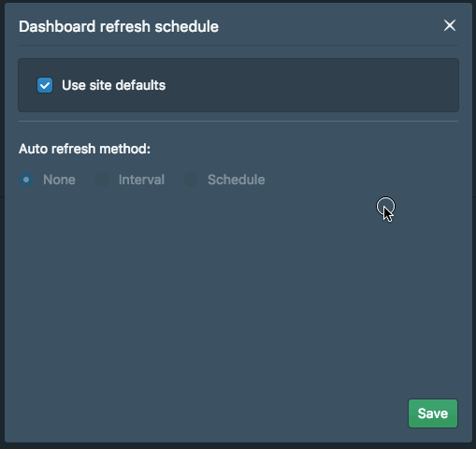Click the 'Auto refresh method:' heading
The width and height of the screenshot is (476, 449).
84,149
